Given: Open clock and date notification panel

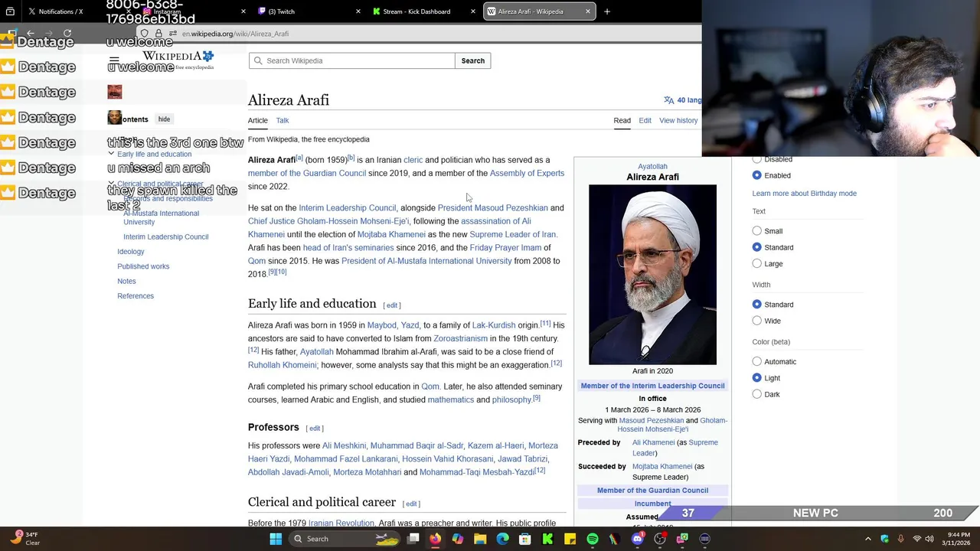Looking at the screenshot, I should coord(958,539).
